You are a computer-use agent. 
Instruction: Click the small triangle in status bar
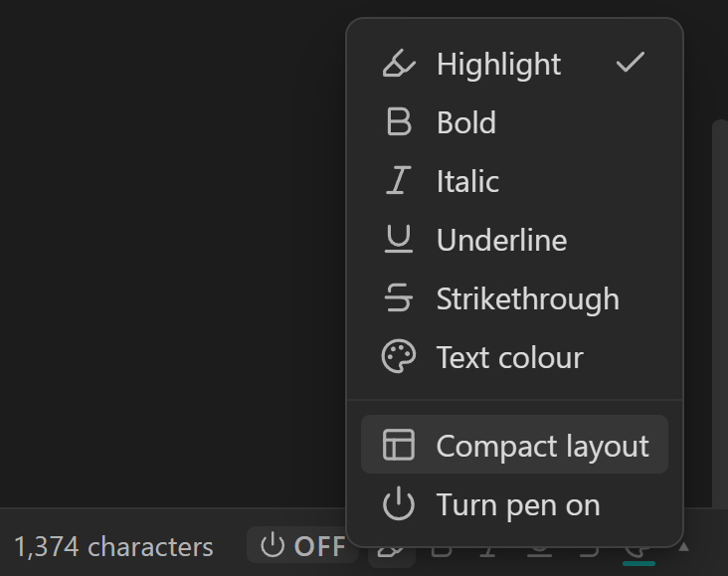point(683,547)
